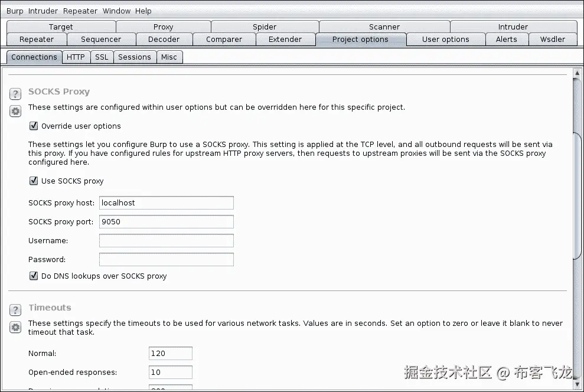Open the Intruder menu in menu bar
Viewport: 584px width, 392px height.
[43, 11]
